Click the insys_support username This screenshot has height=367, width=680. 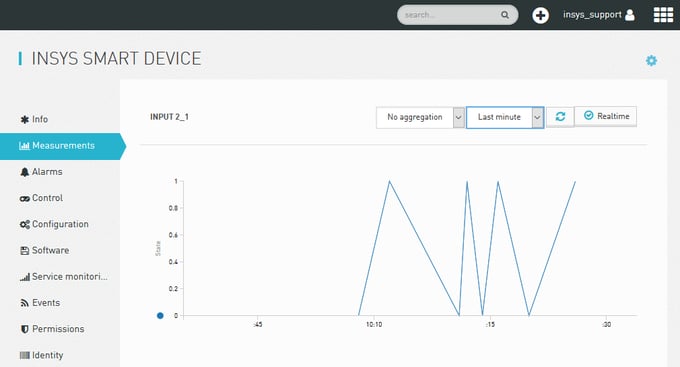(x=592, y=15)
